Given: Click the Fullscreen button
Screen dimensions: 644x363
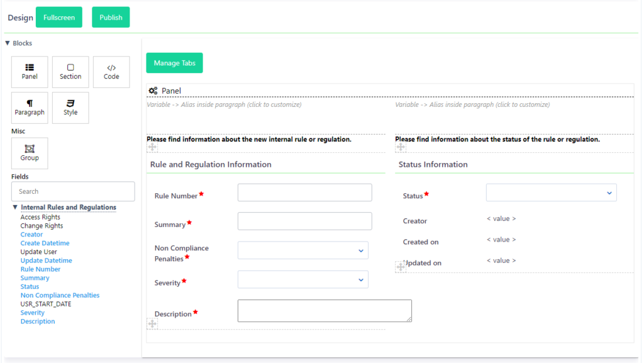Looking at the screenshot, I should [58, 17].
